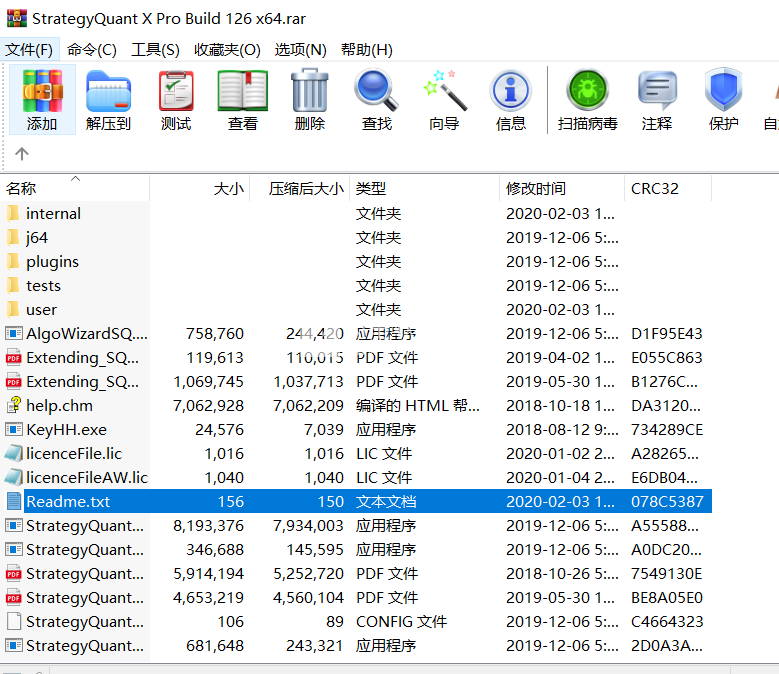Image resolution: width=779 pixels, height=674 pixels.
Task: Open the View (查看) book icon
Action: pyautogui.click(x=242, y=92)
